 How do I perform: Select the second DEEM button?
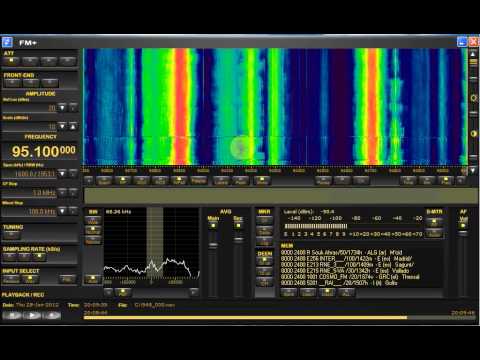(x=265, y=272)
